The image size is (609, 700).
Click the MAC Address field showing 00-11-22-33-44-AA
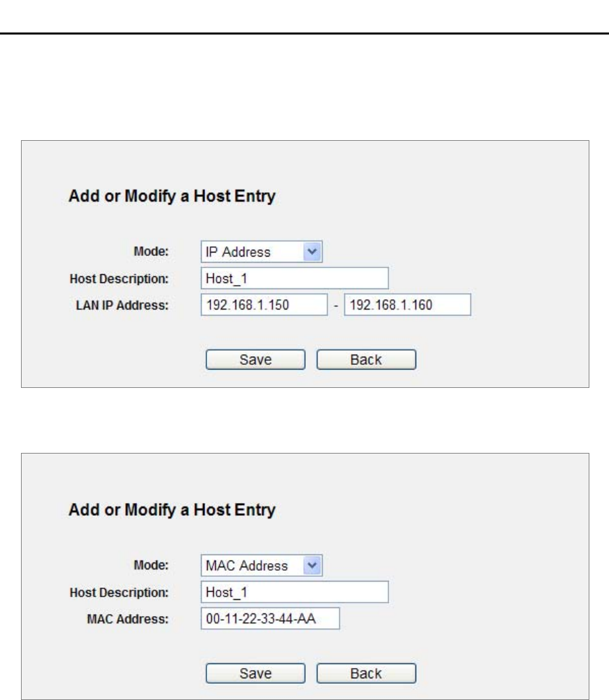pyautogui.click(x=270, y=619)
